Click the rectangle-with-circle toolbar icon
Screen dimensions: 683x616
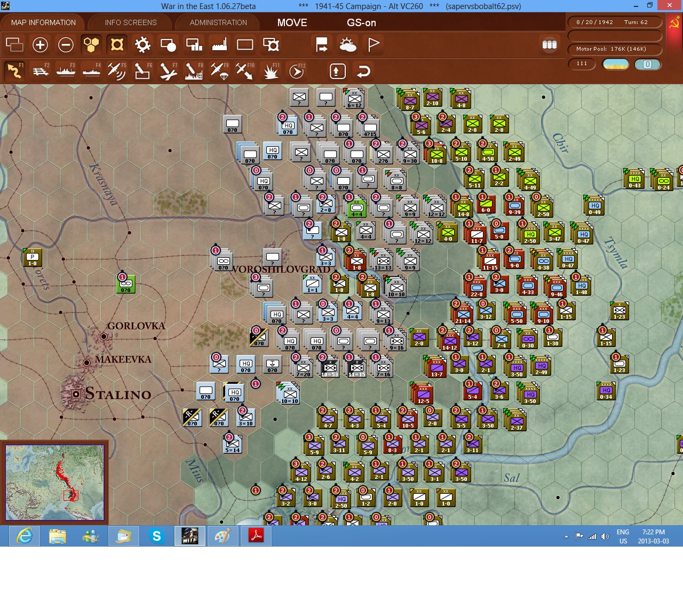click(x=168, y=44)
